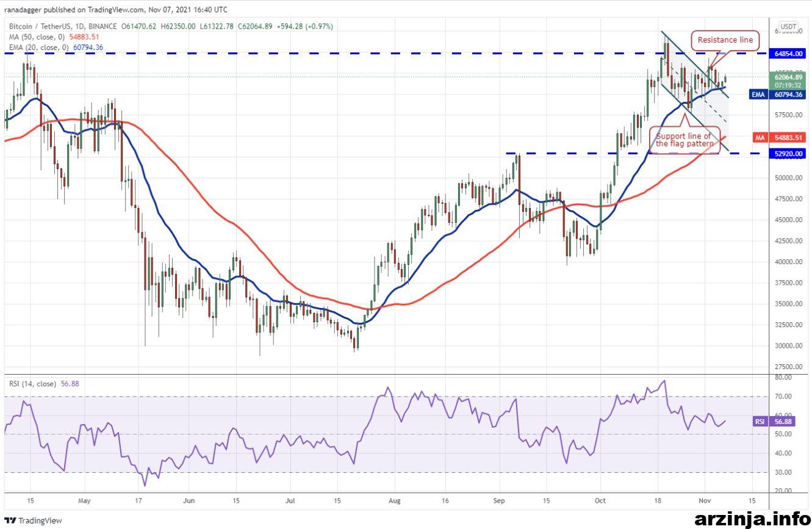
Task: Click the 'Jul' label on the time axis
Action: [x=290, y=500]
